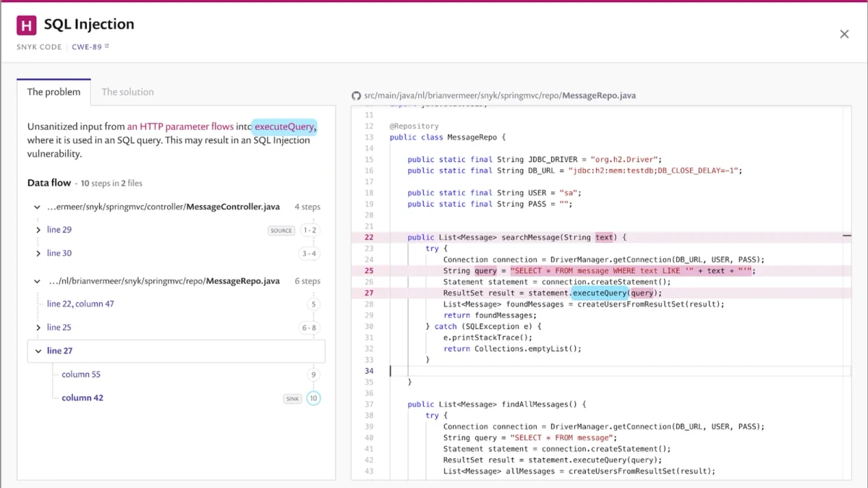Screen dimensions: 868x488
Task: Click the 'line 27' data flow entry
Action: click(60, 351)
